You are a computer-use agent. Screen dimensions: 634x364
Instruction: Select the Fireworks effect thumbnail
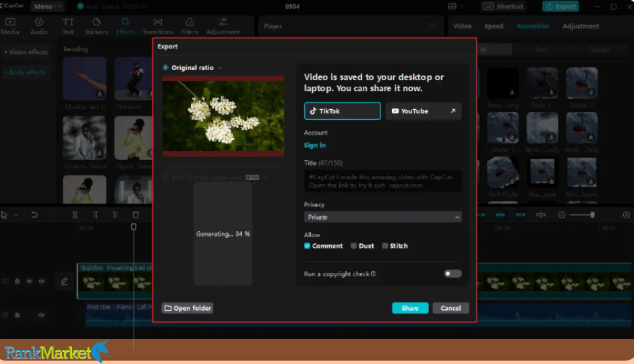pyautogui.click(x=134, y=79)
